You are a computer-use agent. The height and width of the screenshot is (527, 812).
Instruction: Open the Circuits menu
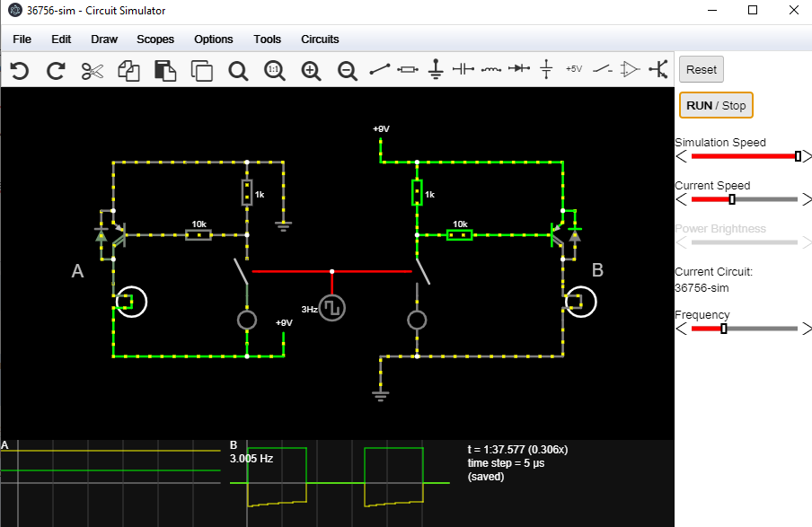pos(320,40)
